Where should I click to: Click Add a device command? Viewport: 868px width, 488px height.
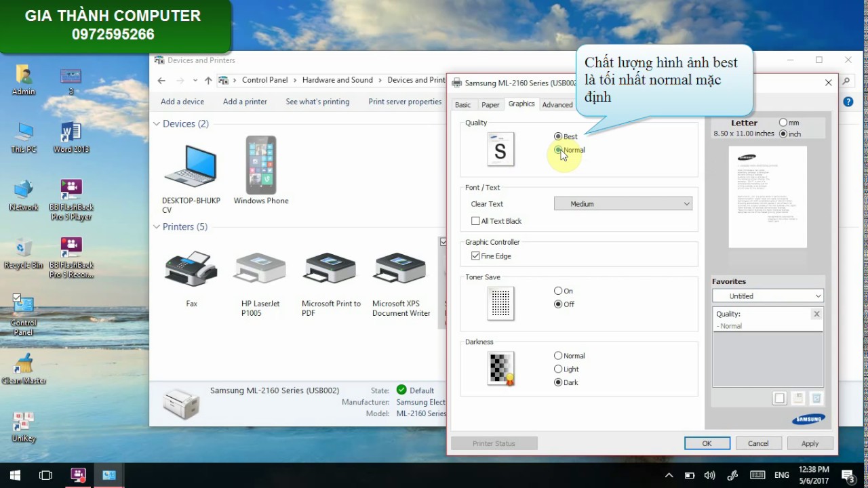182,102
